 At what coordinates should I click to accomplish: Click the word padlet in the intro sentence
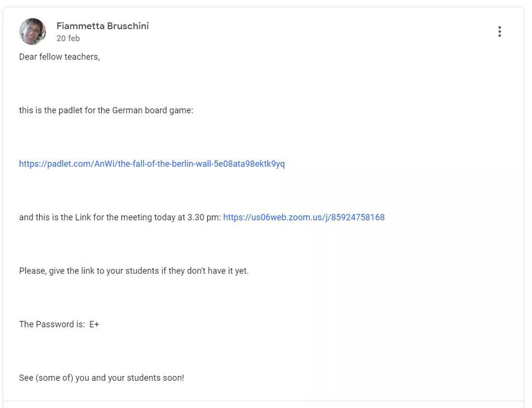pos(70,110)
